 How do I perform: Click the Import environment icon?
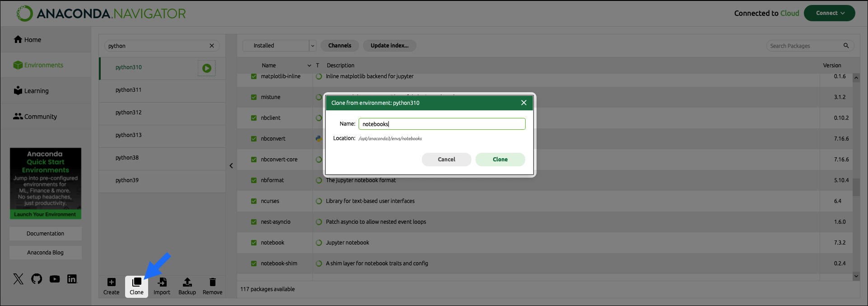pyautogui.click(x=162, y=282)
